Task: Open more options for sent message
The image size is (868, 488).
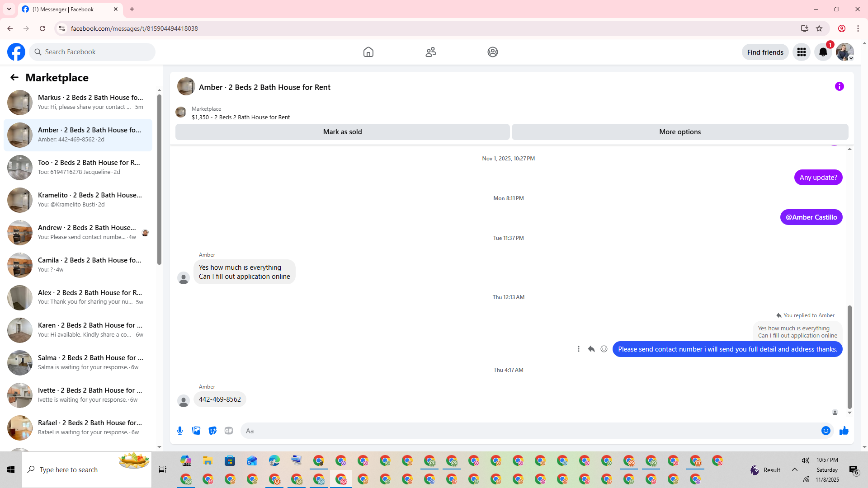Action: tap(578, 349)
